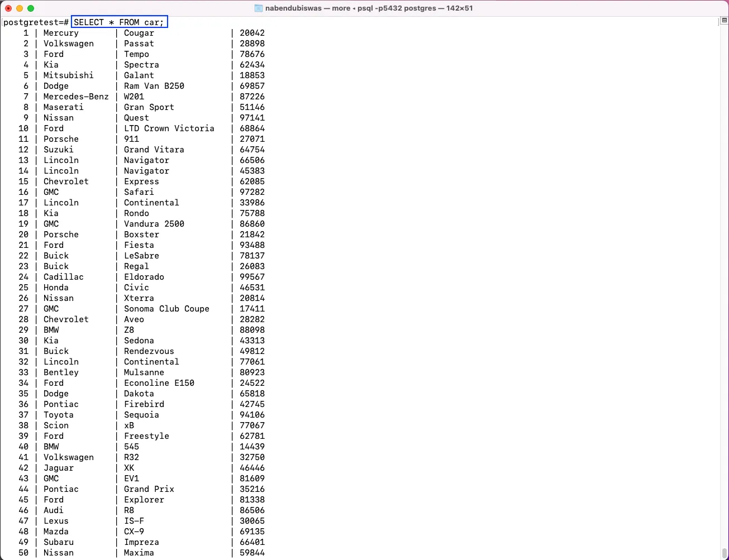Select the 'Quest' model cell
The height and width of the screenshot is (560, 729).
click(x=136, y=118)
